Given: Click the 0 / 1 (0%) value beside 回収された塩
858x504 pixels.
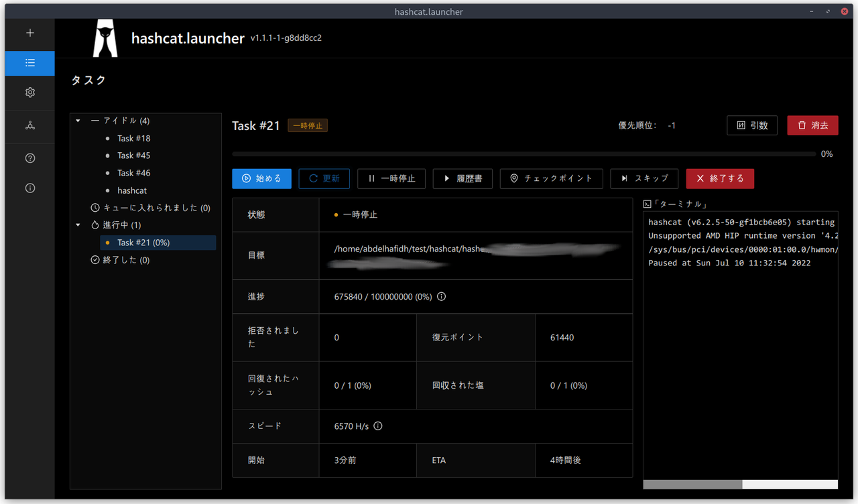Looking at the screenshot, I should tap(568, 385).
